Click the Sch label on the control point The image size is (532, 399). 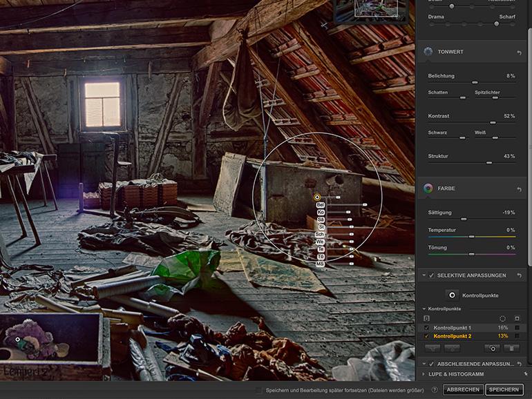320,234
